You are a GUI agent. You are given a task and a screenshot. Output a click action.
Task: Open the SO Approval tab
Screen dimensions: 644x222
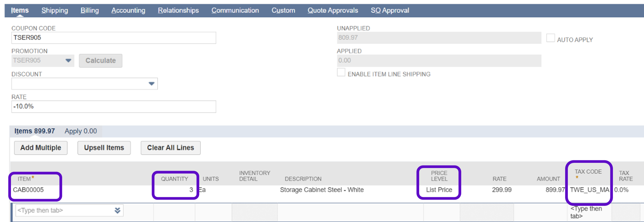(390, 10)
